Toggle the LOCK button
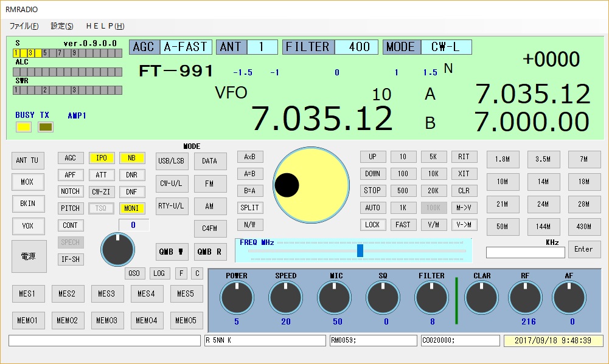The image size is (609, 364). pos(372,225)
